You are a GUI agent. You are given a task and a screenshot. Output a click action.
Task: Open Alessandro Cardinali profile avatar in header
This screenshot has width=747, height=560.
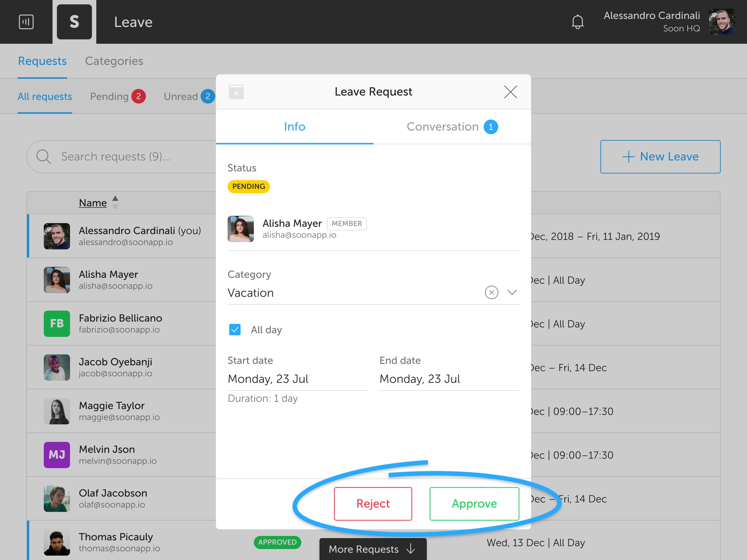click(722, 22)
